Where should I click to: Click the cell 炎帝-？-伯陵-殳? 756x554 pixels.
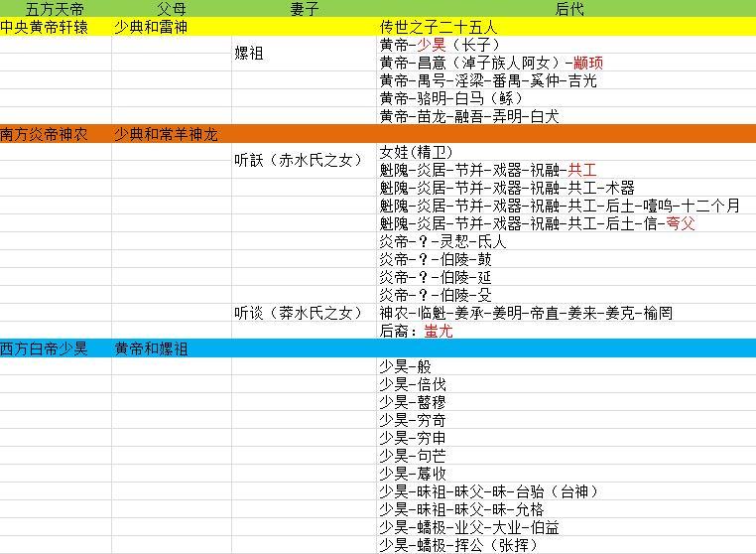(x=567, y=295)
